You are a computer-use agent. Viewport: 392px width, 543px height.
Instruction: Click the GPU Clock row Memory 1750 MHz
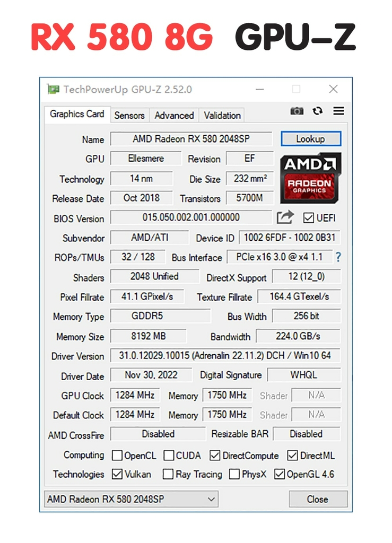[x=227, y=395]
